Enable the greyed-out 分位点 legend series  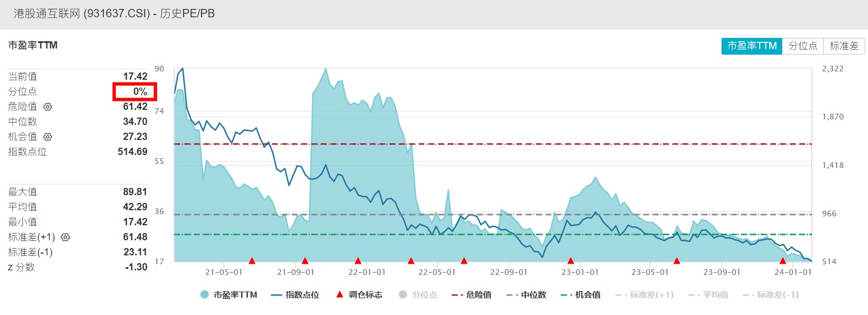click(418, 295)
